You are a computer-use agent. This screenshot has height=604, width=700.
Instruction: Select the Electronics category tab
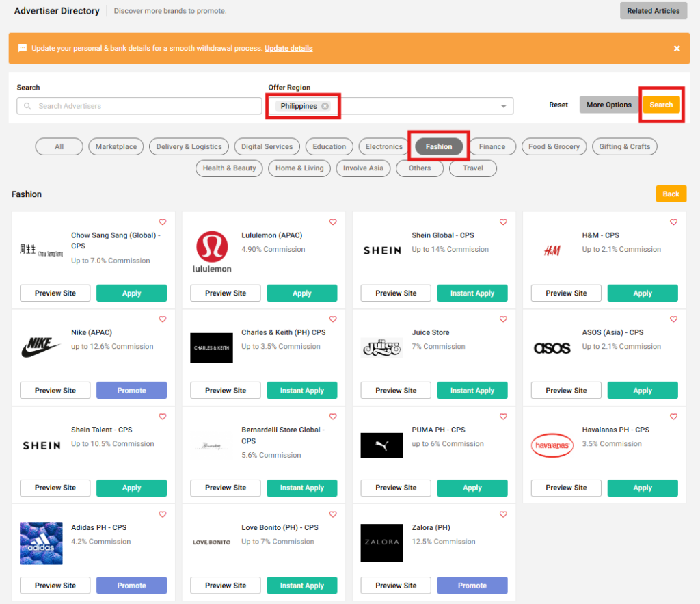pos(383,146)
